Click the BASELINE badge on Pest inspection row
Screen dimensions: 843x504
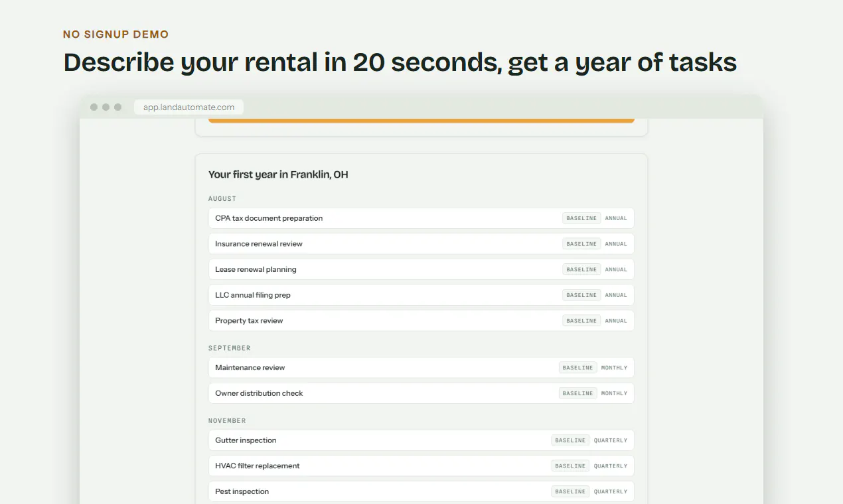(570, 491)
